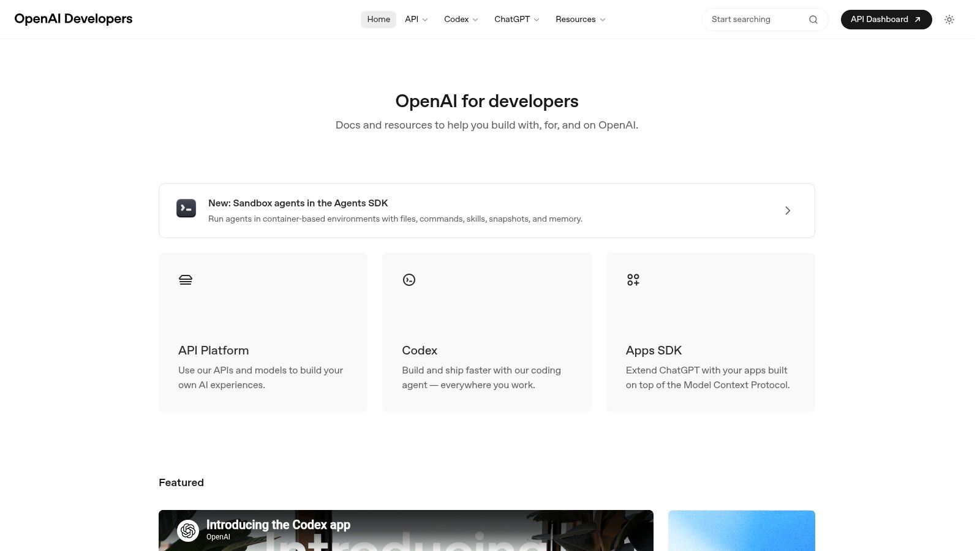Open the Apps SDK card title
The height and width of the screenshot is (551, 980).
tap(654, 350)
